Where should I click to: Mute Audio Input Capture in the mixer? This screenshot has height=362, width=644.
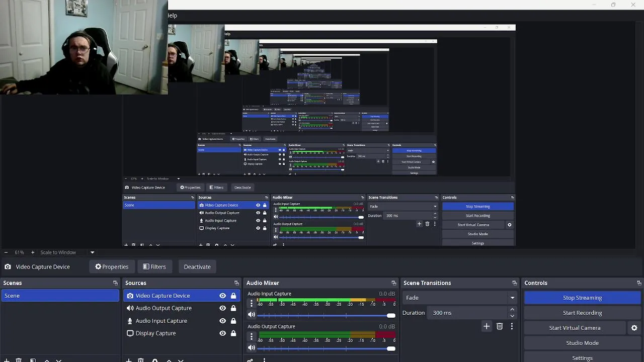click(x=252, y=315)
